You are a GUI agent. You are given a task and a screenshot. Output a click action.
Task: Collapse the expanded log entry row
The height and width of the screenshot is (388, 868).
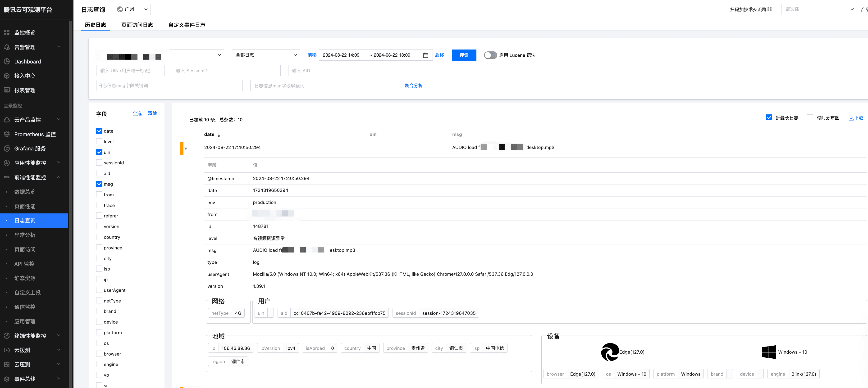coord(185,148)
